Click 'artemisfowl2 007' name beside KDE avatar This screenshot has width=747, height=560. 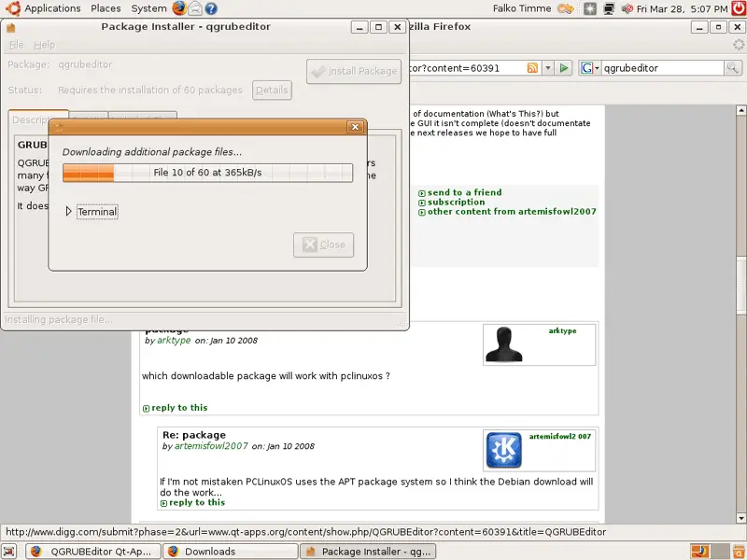(x=559, y=436)
